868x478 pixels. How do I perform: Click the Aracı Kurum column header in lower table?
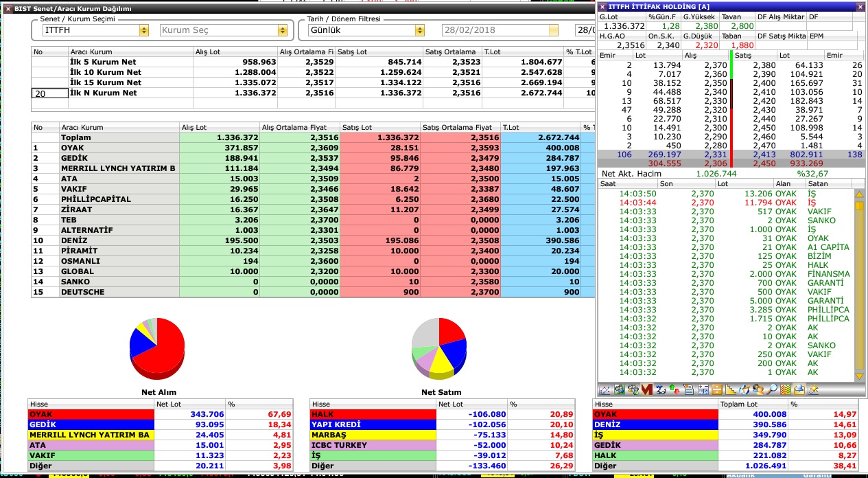point(119,127)
